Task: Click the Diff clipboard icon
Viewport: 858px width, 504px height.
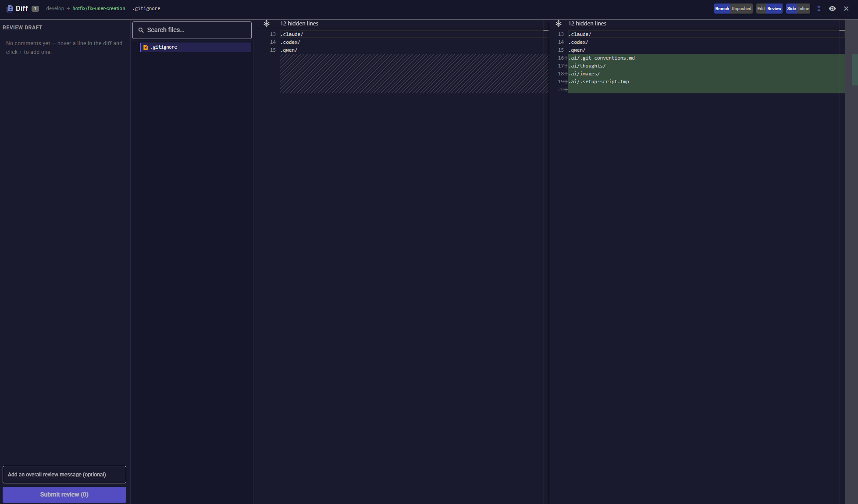Action: click(x=10, y=8)
